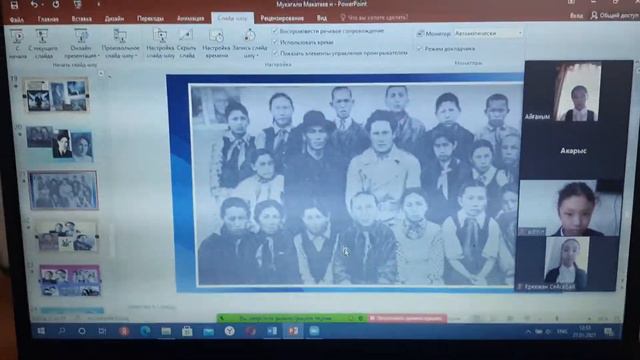Image resolution: width=640 pixels, height=360 pixels.
Task: Open record slide show tool
Action: tap(250, 44)
